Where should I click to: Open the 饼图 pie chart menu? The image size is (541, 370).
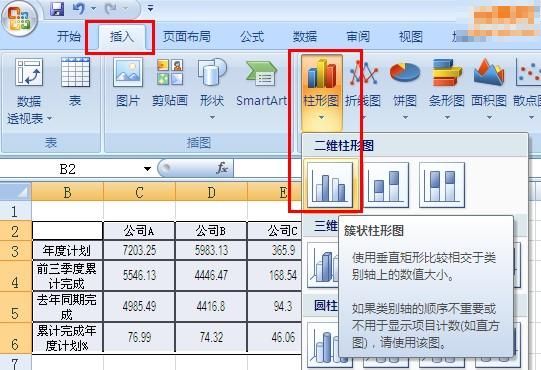(x=405, y=88)
